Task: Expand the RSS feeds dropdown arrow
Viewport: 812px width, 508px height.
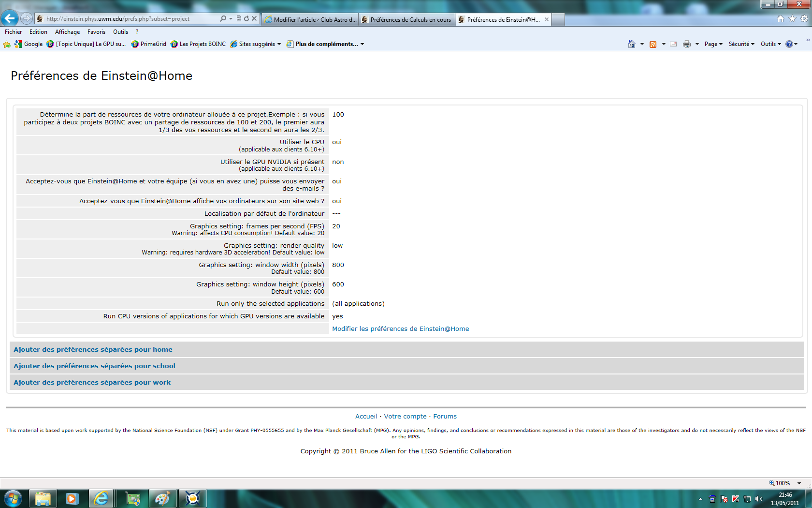Action: click(x=664, y=44)
